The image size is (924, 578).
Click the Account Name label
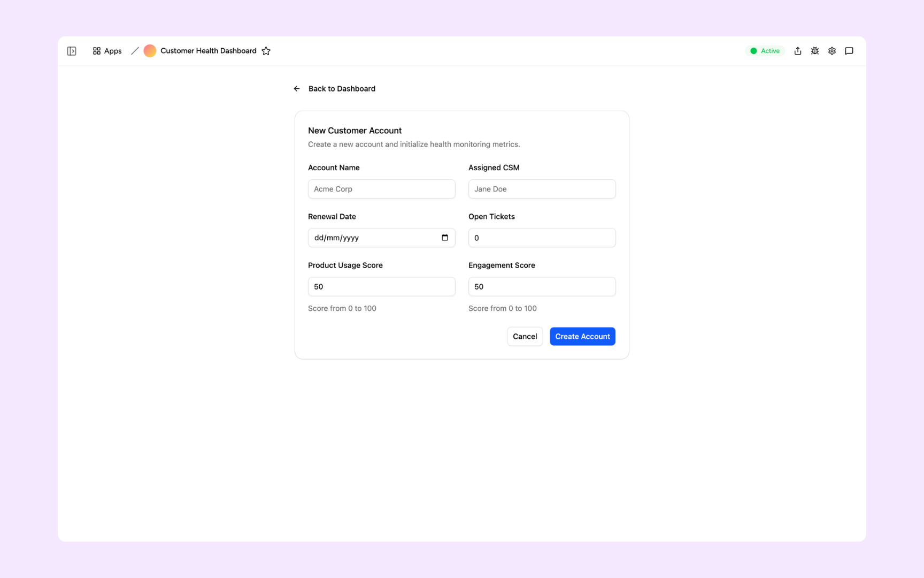pyautogui.click(x=334, y=168)
